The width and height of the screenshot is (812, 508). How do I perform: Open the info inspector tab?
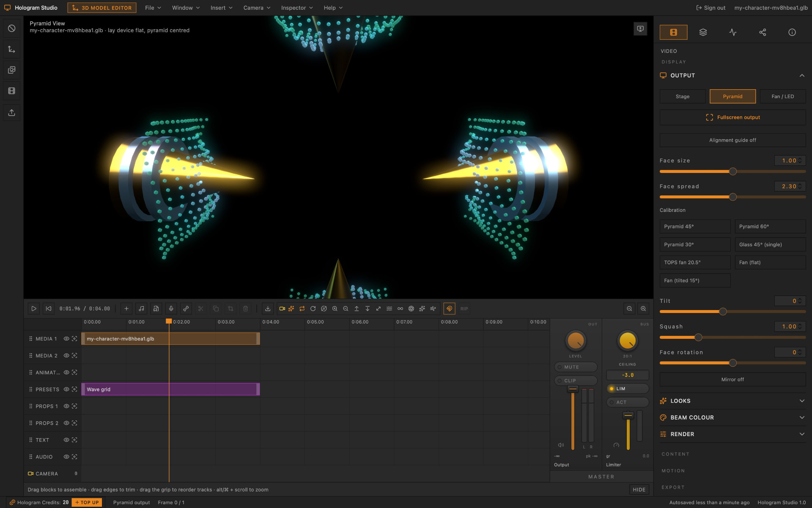click(x=792, y=32)
